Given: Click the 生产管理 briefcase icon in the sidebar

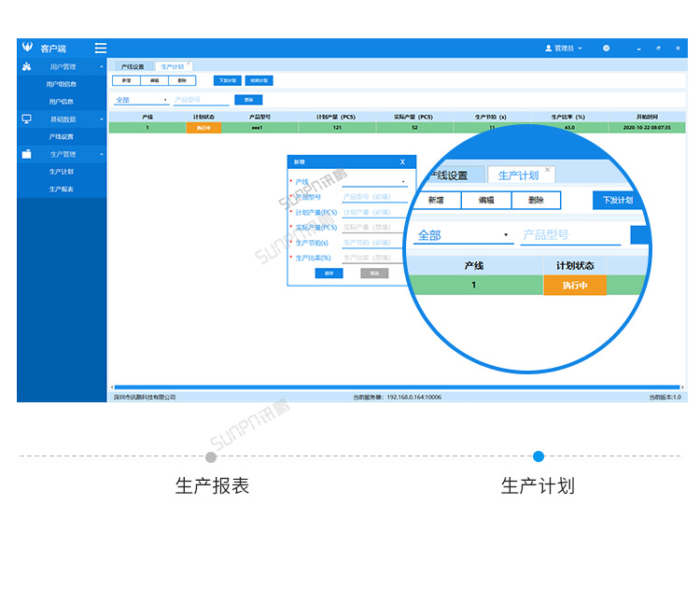Looking at the screenshot, I should [27, 154].
